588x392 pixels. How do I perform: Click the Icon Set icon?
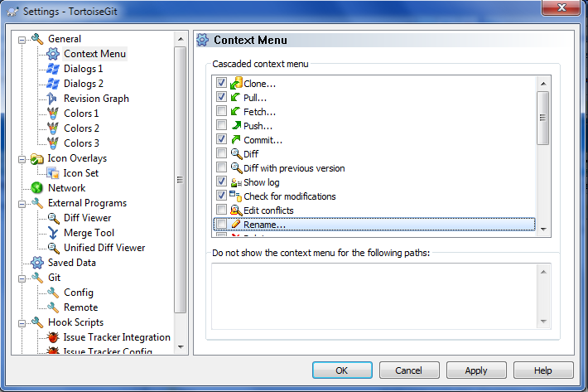52,173
